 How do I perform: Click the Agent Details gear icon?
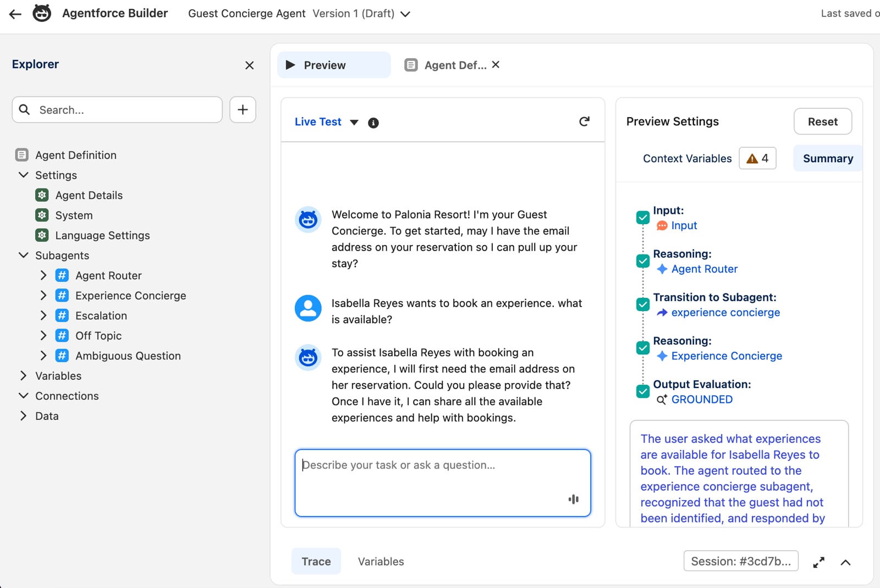pos(42,195)
